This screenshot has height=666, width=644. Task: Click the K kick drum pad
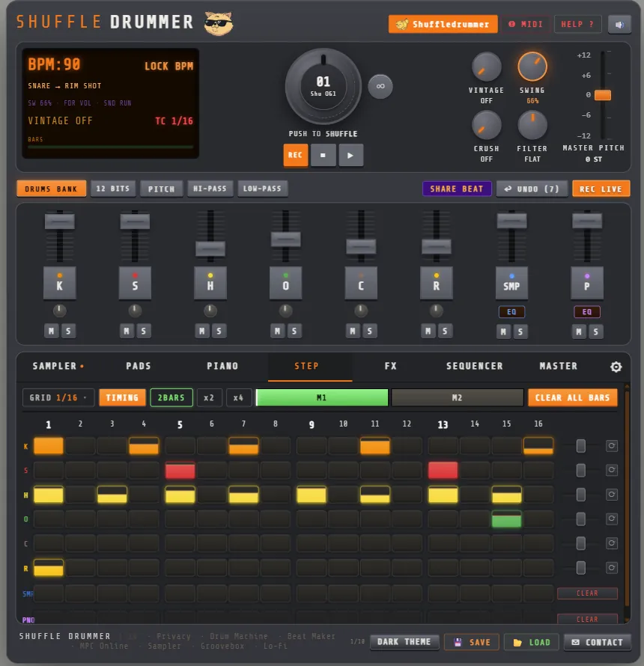pos(59,283)
